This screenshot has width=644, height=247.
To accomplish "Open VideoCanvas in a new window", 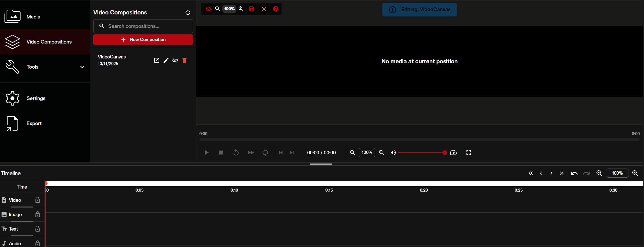I will point(157,60).
